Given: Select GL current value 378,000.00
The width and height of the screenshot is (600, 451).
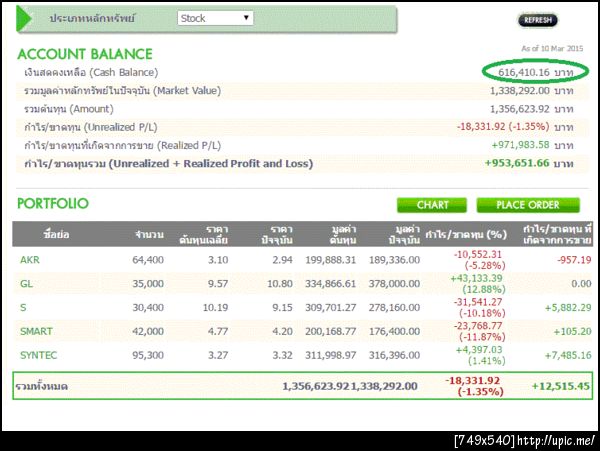Looking at the screenshot, I should [395, 283].
